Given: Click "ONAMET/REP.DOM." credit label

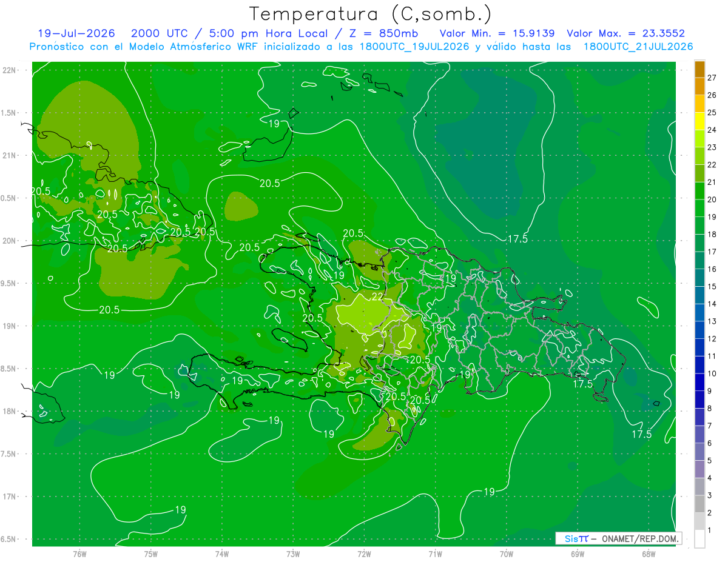Looking at the screenshot, I should click(639, 538).
